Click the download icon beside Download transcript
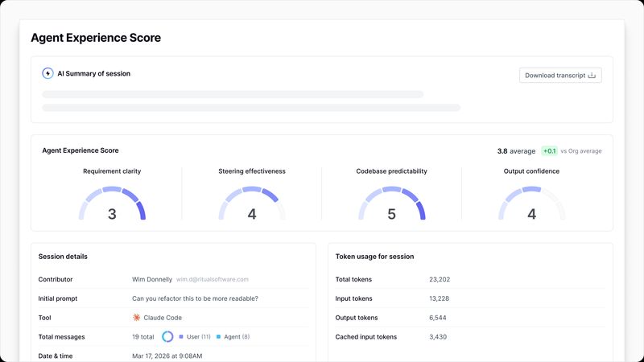The image size is (644, 362). pos(592,76)
